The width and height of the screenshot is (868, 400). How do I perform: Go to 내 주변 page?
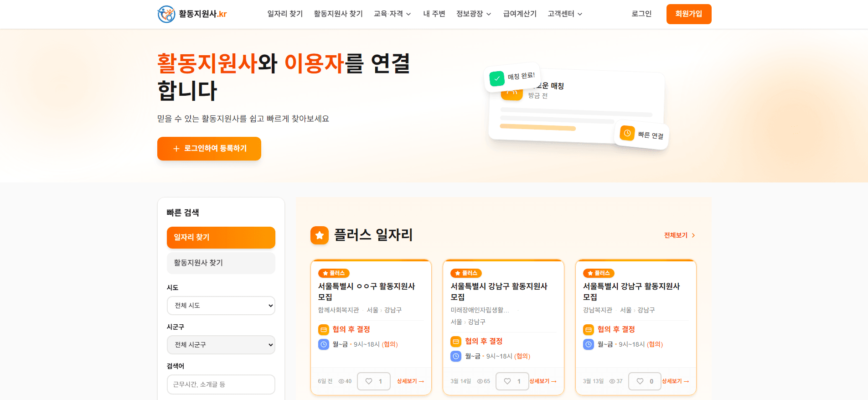(x=434, y=14)
